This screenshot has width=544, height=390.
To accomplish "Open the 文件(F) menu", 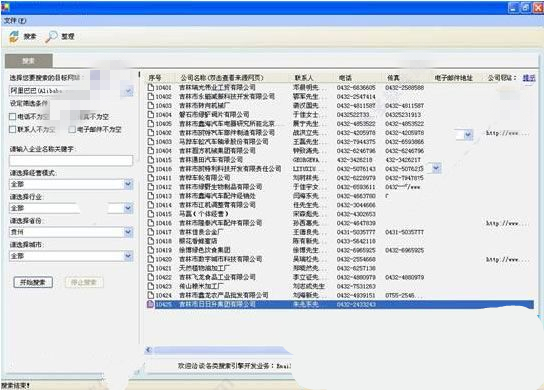I will [15, 20].
